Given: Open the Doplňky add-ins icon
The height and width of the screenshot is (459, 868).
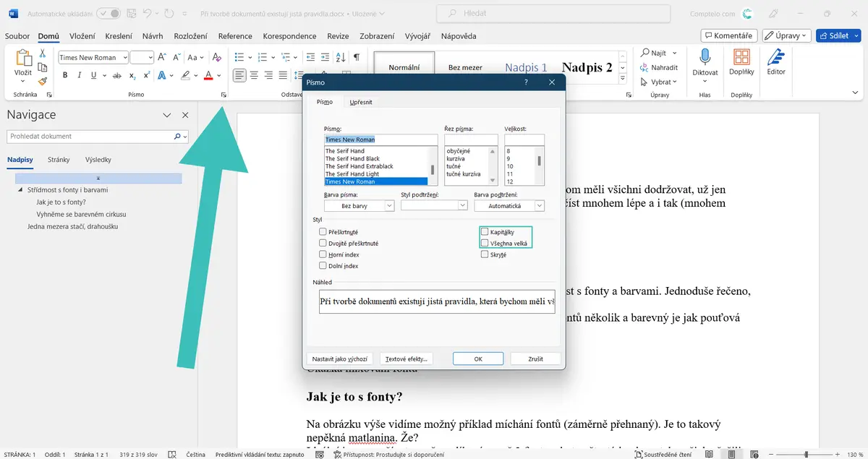Looking at the screenshot, I should click(x=741, y=62).
